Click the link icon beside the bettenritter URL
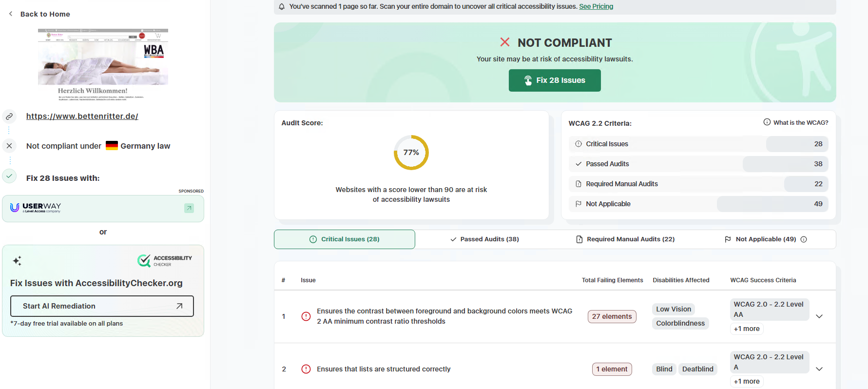The width and height of the screenshot is (868, 389). [x=9, y=117]
